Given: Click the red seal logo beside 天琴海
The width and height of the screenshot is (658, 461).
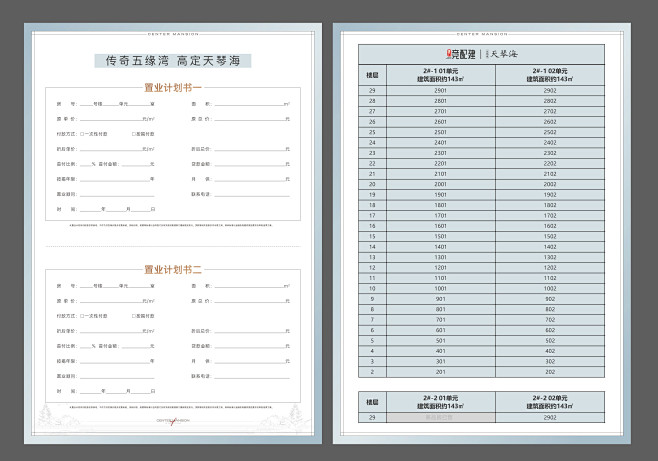Looking at the screenshot, I should point(449,53).
